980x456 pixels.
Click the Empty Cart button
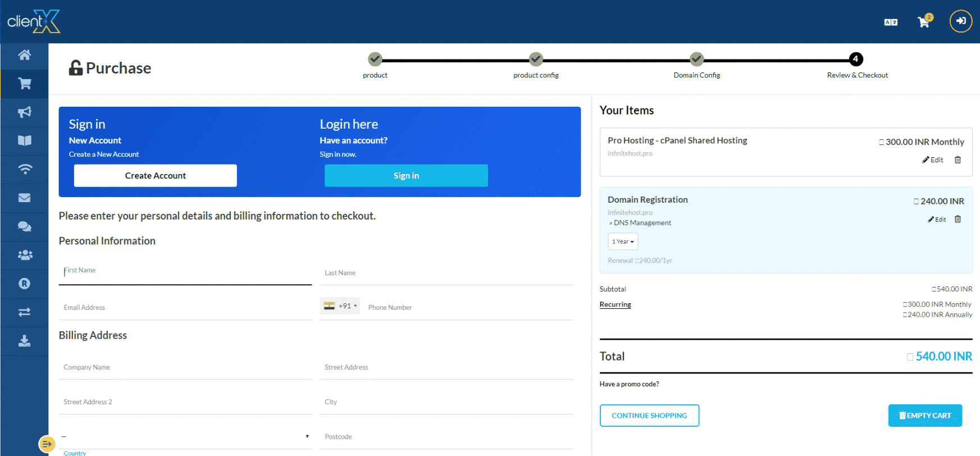(x=925, y=416)
